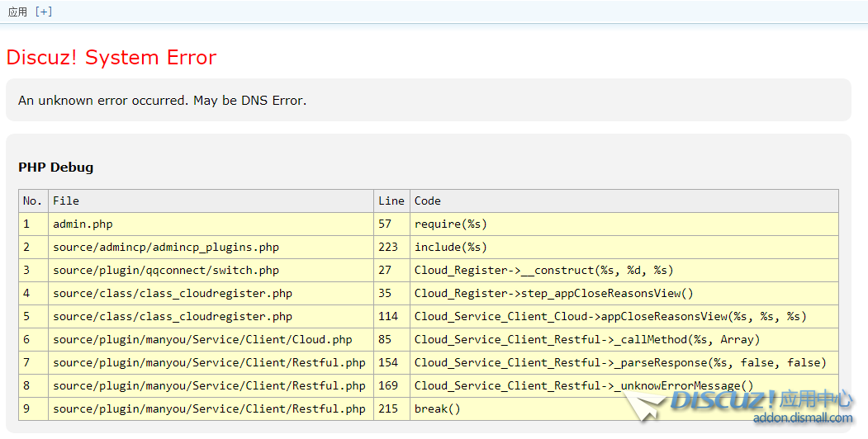Select Restful.php file cell in row 8
The image size is (868, 439).
(211, 386)
